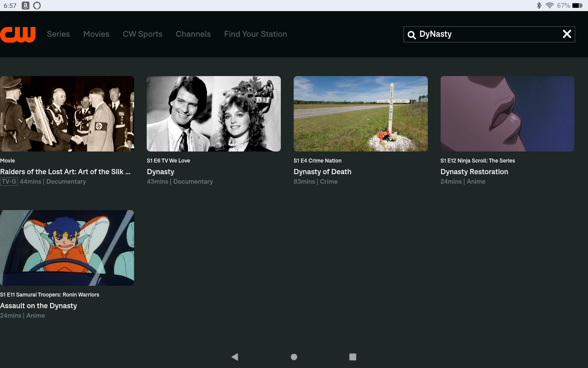Select Find Your Station link

click(255, 34)
